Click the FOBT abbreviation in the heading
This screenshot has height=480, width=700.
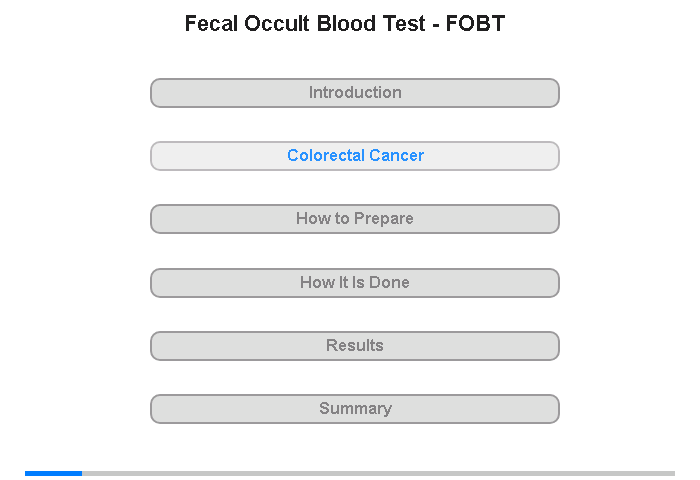point(475,24)
